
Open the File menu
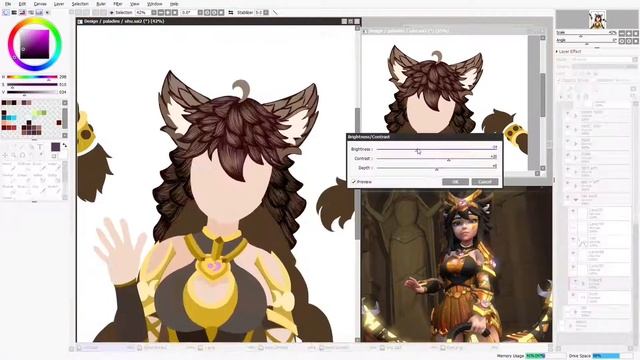click(x=8, y=4)
